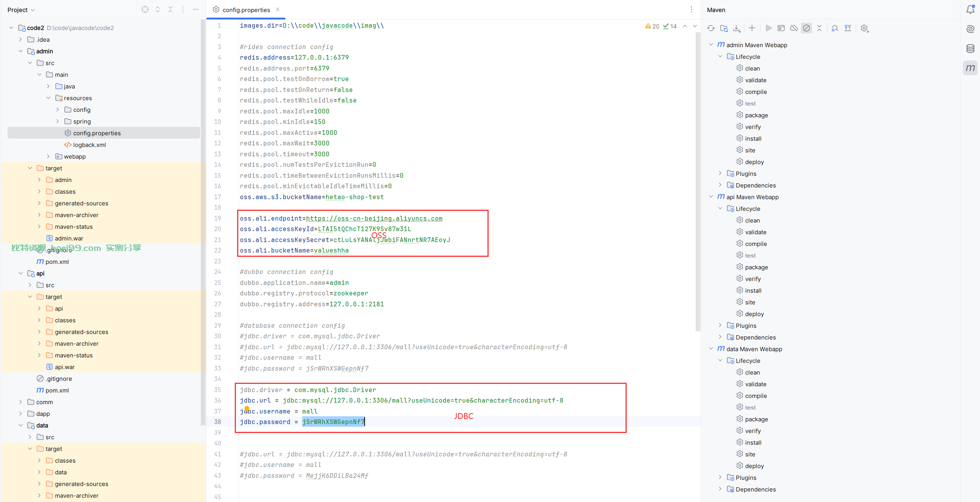Download sources and documentation in Maven toolbar
Viewport: 980px width, 502px height.
(x=737, y=28)
